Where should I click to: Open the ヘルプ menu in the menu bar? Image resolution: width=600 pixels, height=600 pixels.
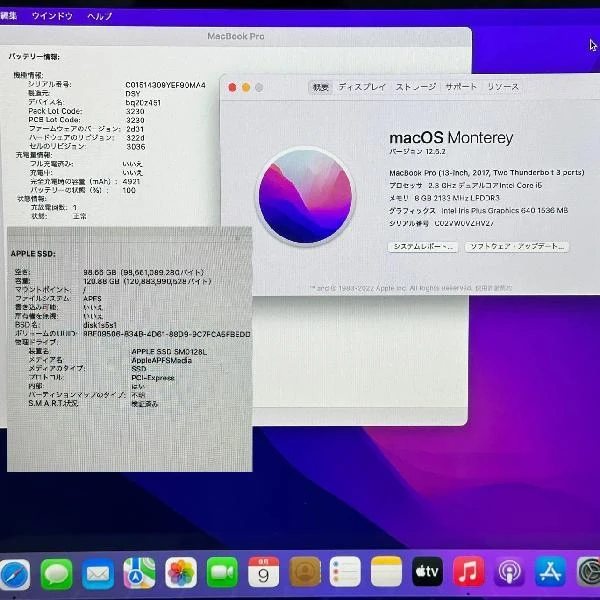pyautogui.click(x=99, y=16)
